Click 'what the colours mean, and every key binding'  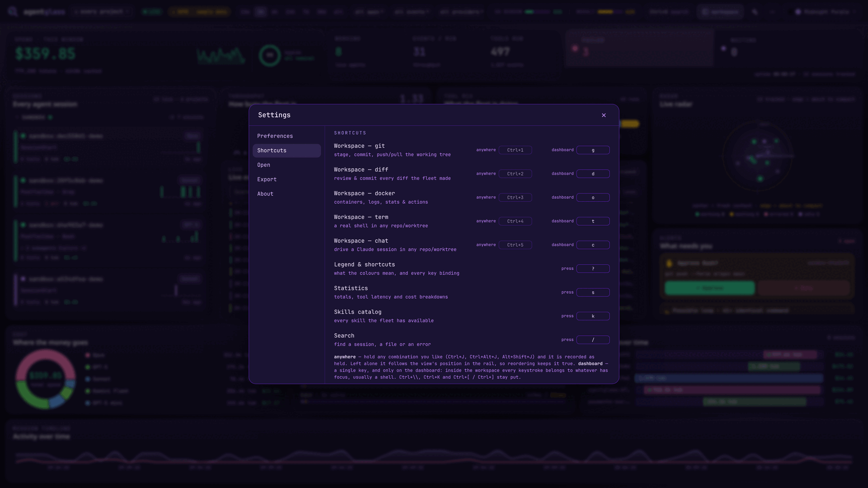[x=397, y=273]
